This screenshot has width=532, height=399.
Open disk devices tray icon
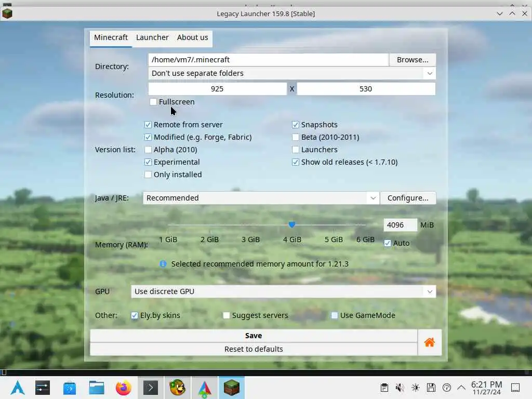[431, 388]
